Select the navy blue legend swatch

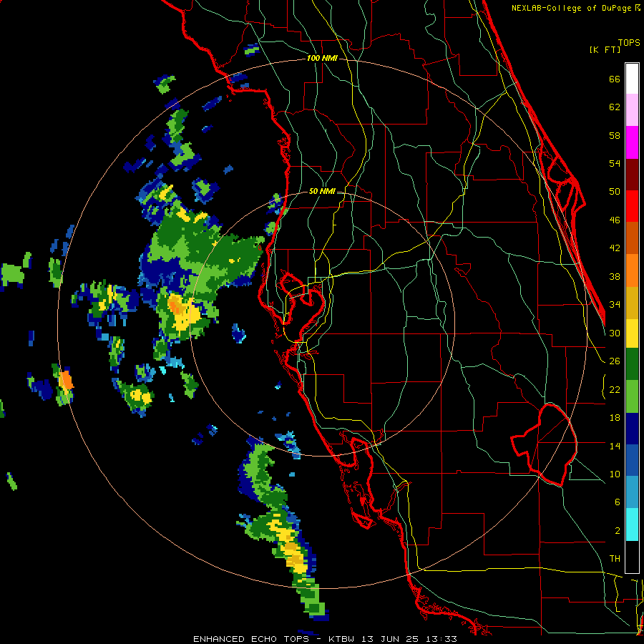click(x=632, y=429)
